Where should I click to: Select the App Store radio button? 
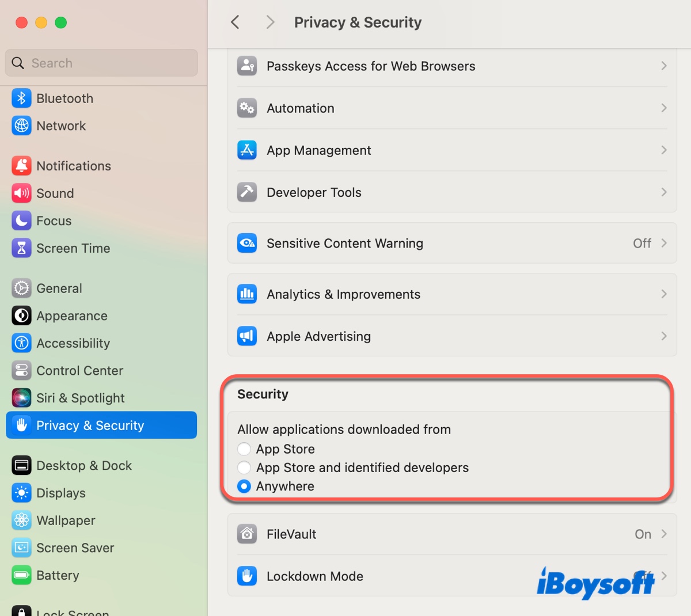click(x=244, y=449)
